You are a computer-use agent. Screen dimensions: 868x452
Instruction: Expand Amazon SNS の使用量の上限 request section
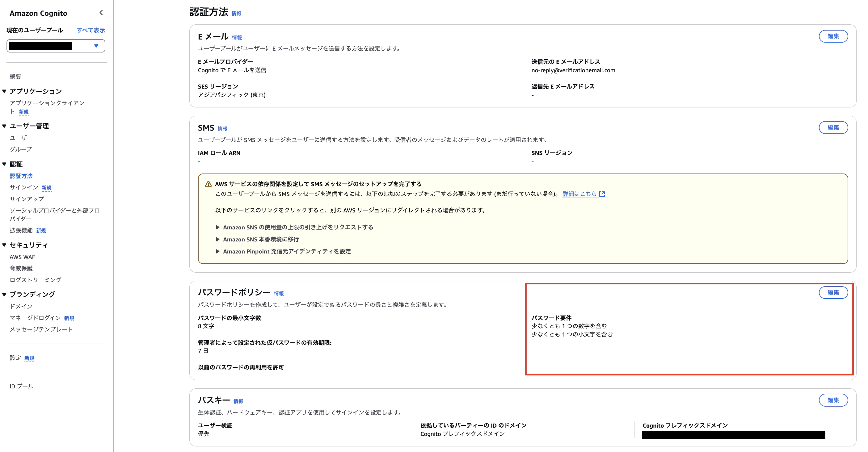point(218,227)
